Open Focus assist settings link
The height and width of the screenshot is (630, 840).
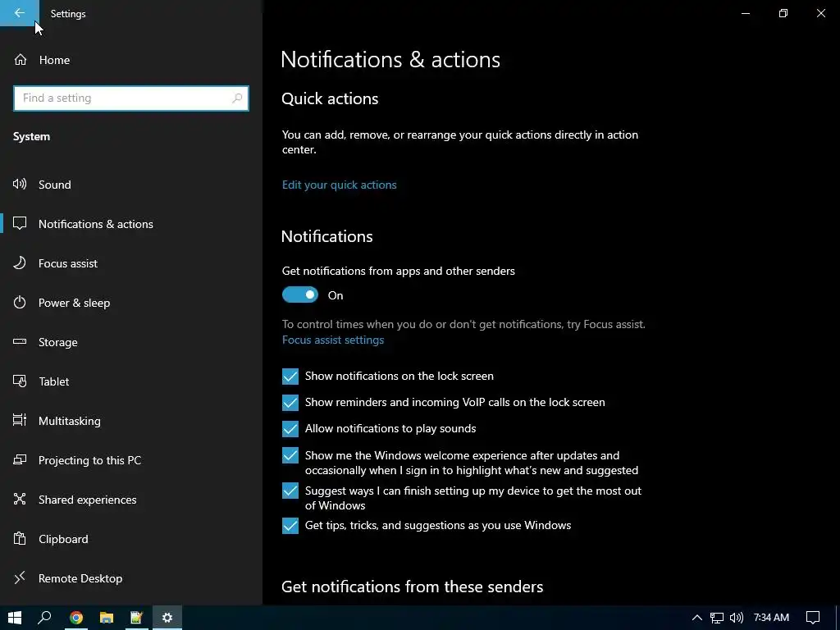click(x=333, y=340)
